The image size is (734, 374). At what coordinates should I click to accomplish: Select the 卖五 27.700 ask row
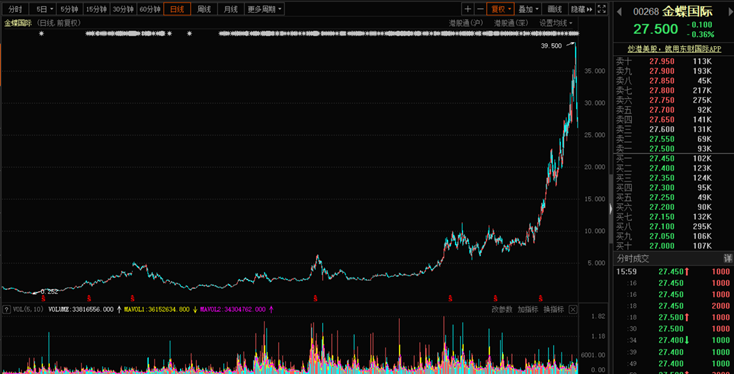coord(674,110)
